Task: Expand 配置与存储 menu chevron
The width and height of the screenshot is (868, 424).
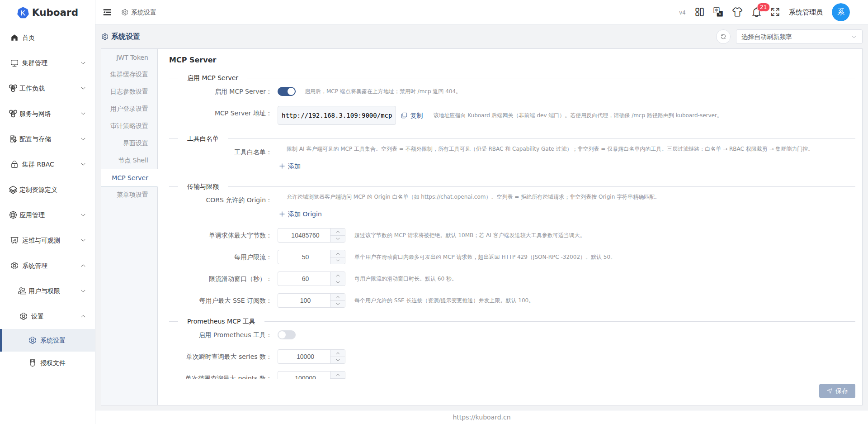Action: point(83,139)
